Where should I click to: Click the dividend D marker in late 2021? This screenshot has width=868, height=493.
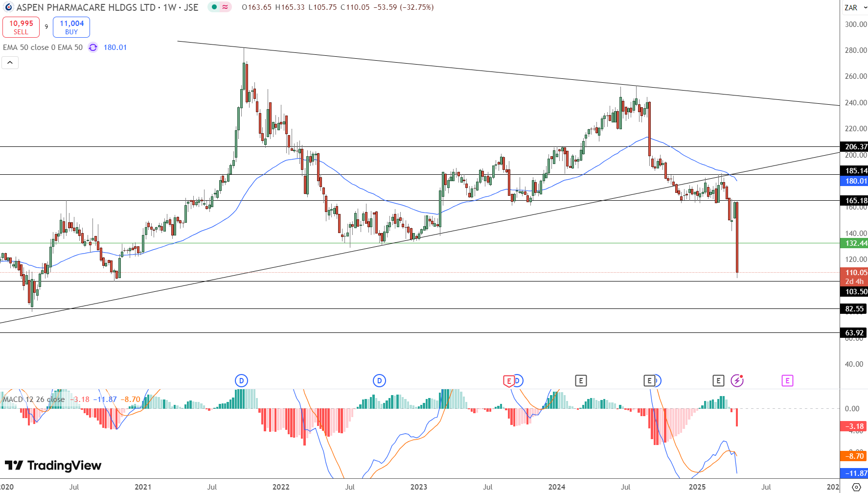click(241, 380)
